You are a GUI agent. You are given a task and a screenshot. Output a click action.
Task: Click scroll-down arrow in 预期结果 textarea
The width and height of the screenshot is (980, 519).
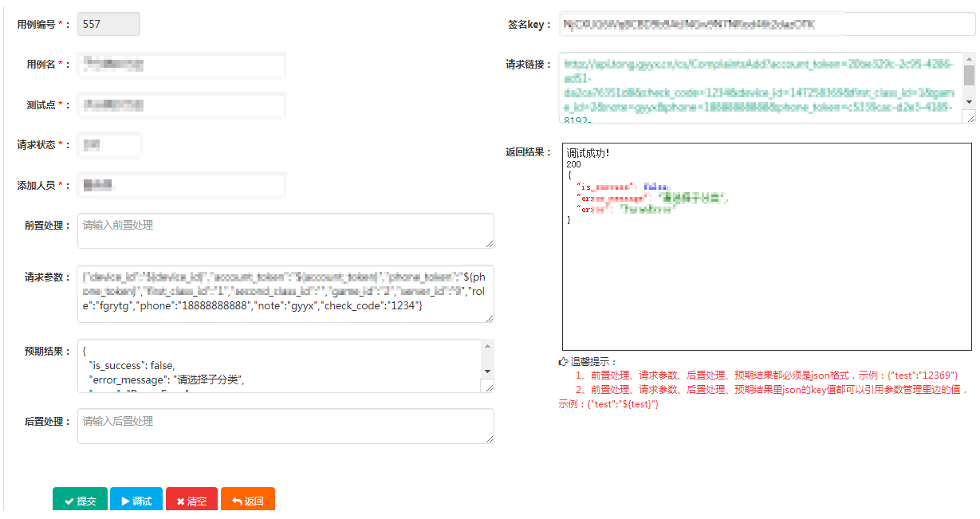487,372
